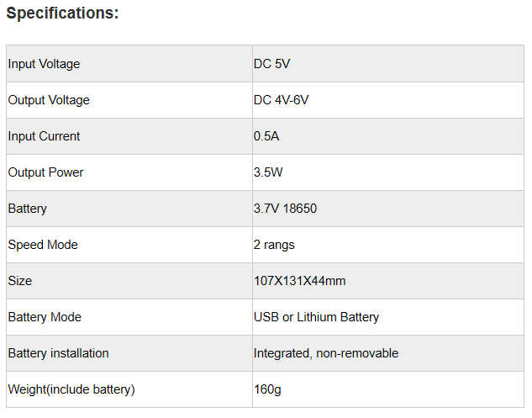
Task: Click the 0.5A value cell
Action: click(267, 136)
